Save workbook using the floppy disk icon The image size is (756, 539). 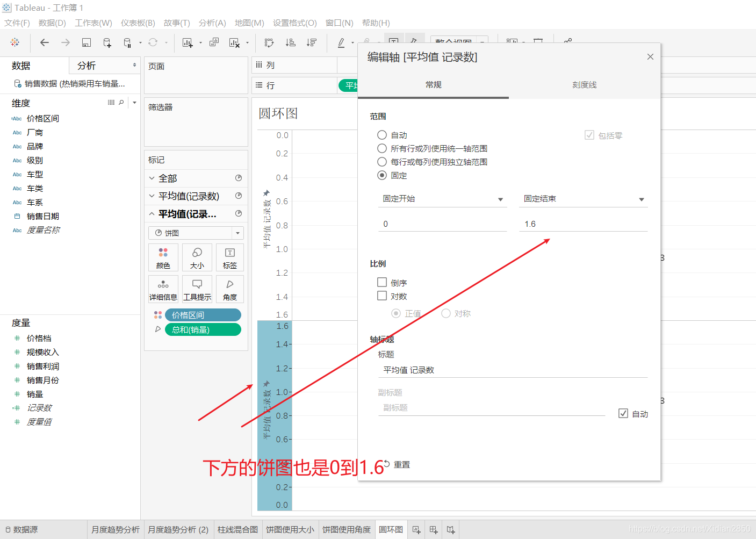[86, 42]
